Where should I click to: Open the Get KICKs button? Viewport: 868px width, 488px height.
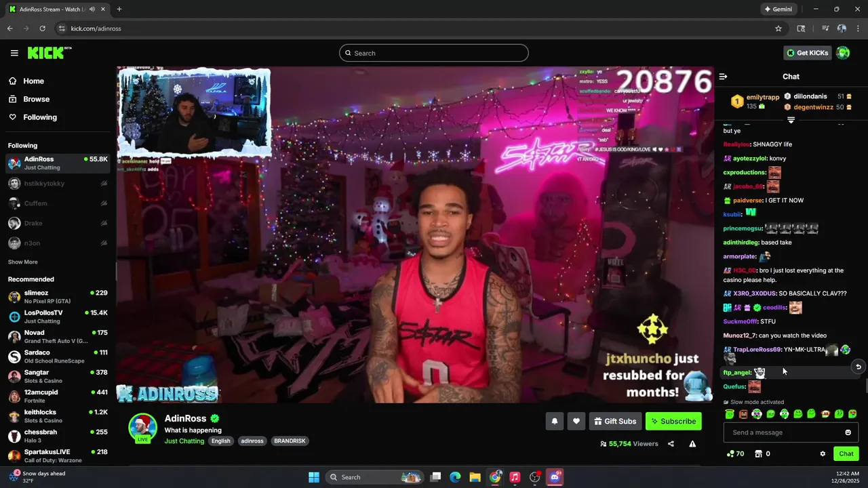pyautogui.click(x=807, y=53)
